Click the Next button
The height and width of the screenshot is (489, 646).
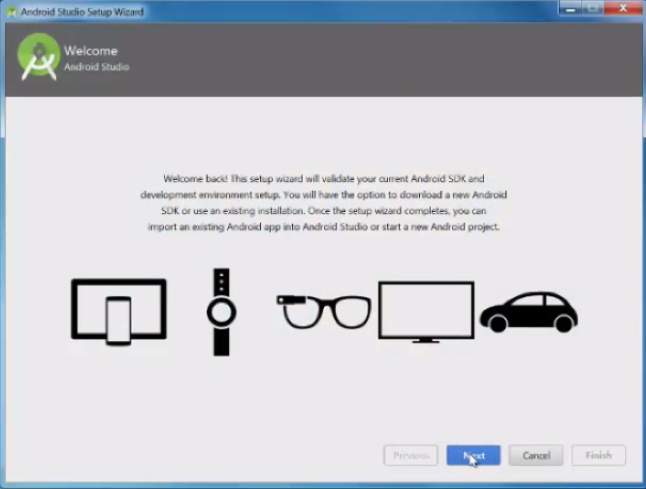click(x=473, y=455)
